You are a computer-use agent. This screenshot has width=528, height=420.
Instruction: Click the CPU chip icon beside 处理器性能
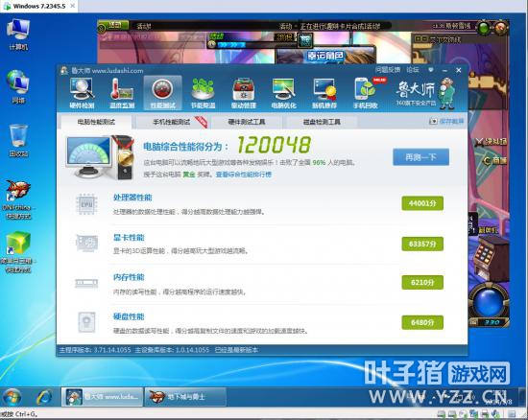tap(86, 204)
